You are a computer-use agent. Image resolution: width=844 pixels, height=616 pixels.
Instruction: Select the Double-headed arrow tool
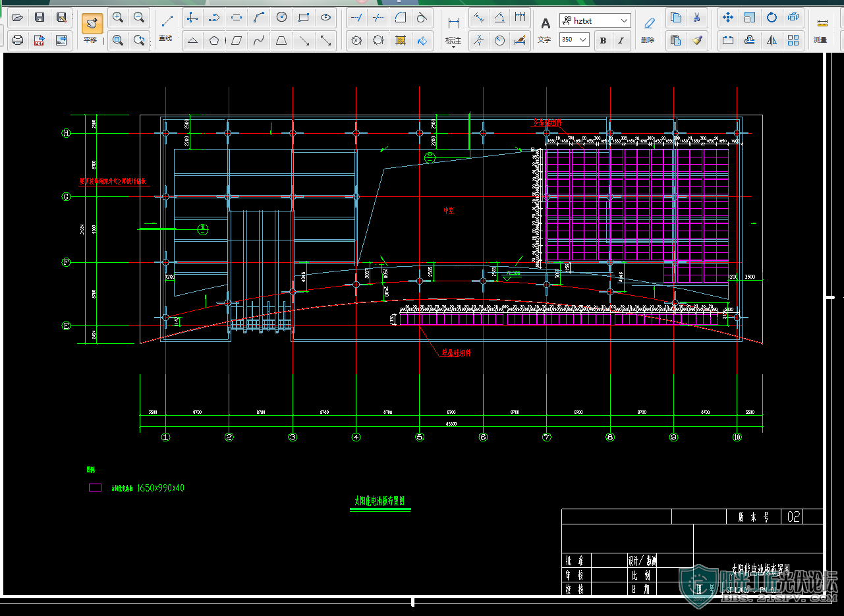click(x=325, y=40)
